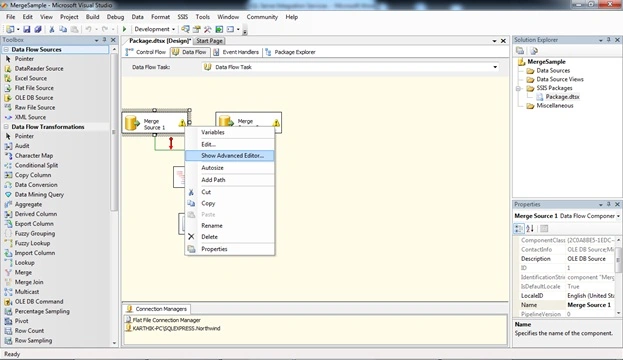Screen dimensions: 623x360
Task: Select Row Count transformation
Action: click(29, 331)
